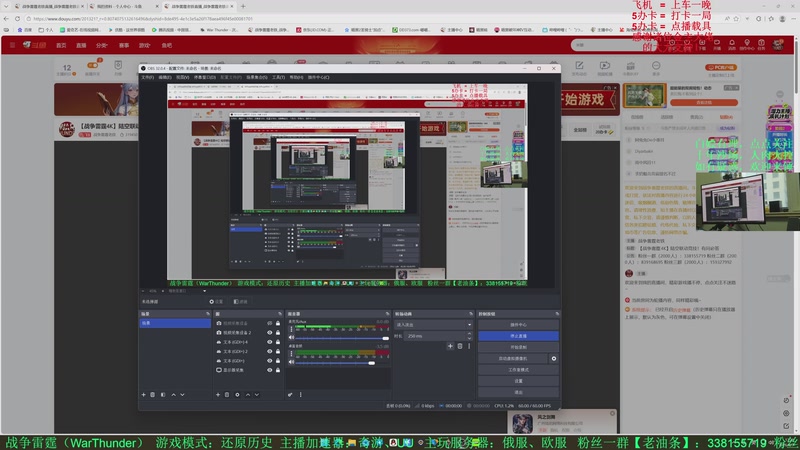This screenshot has height=450, width=800.
Task: Open War Thunder bookmark in bookmarks bar
Action: click(218, 30)
